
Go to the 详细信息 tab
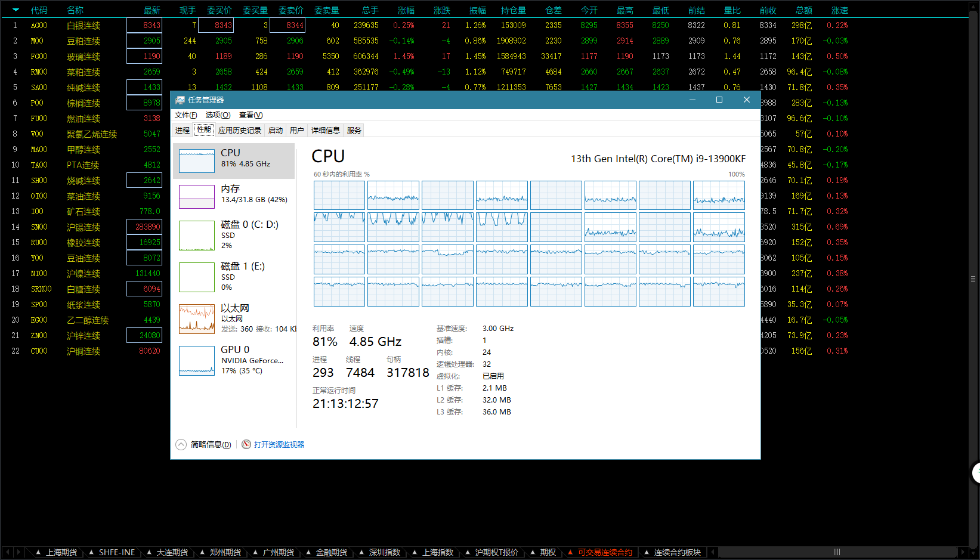point(326,130)
